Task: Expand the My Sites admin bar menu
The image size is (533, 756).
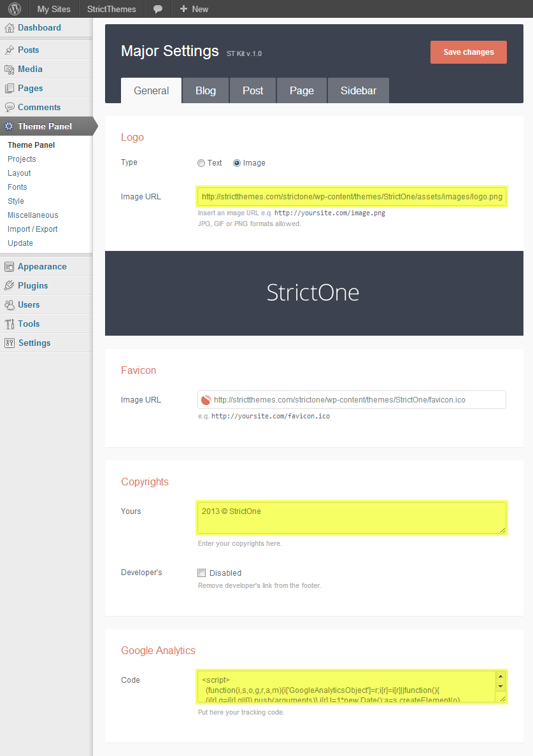Action: tap(53, 9)
